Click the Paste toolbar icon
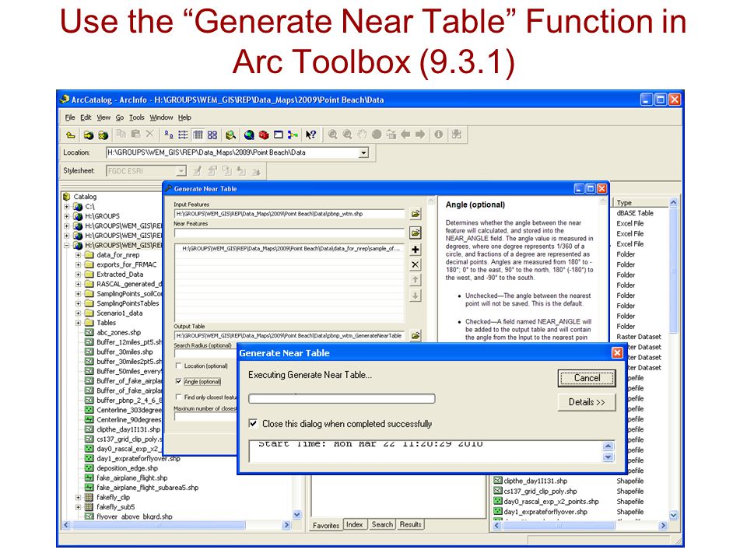 [135, 135]
